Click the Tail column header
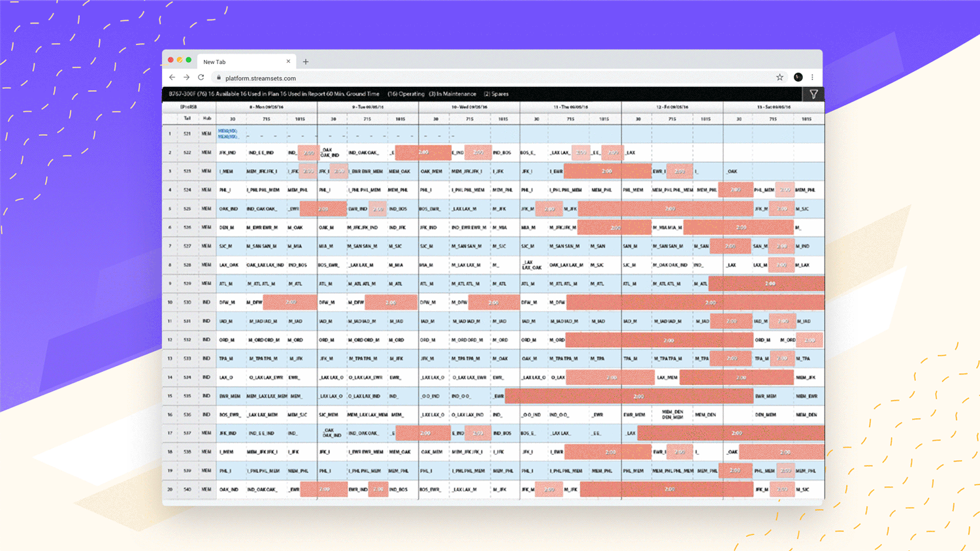Viewport: 980px width, 551px height. (x=188, y=119)
